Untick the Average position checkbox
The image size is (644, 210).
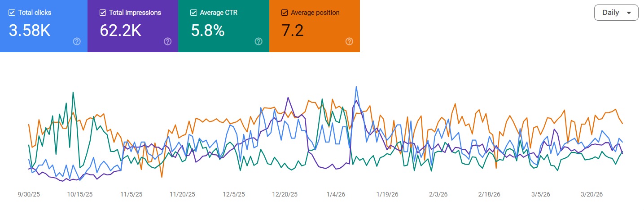(x=284, y=13)
